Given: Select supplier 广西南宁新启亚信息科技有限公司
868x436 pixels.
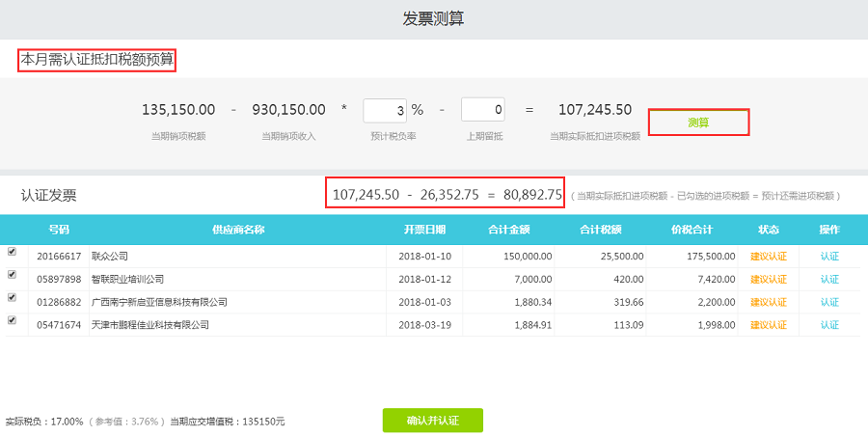Looking at the screenshot, I should tap(159, 303).
